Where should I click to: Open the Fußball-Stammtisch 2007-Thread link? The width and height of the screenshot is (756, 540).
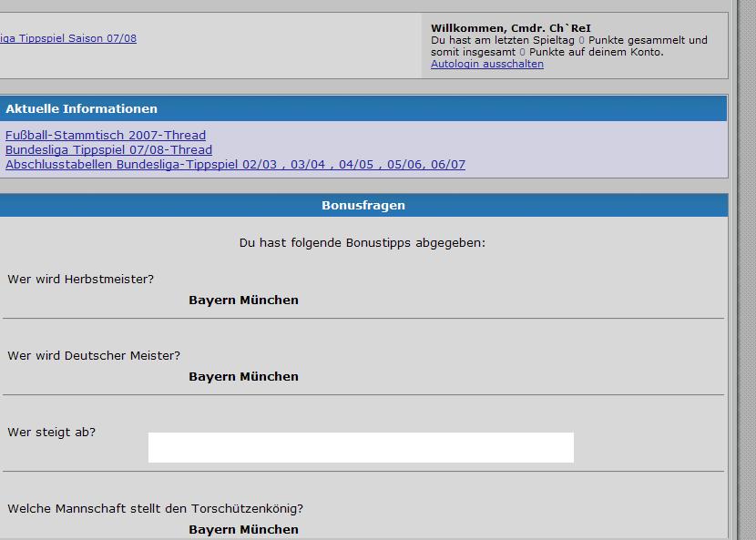click(x=106, y=135)
